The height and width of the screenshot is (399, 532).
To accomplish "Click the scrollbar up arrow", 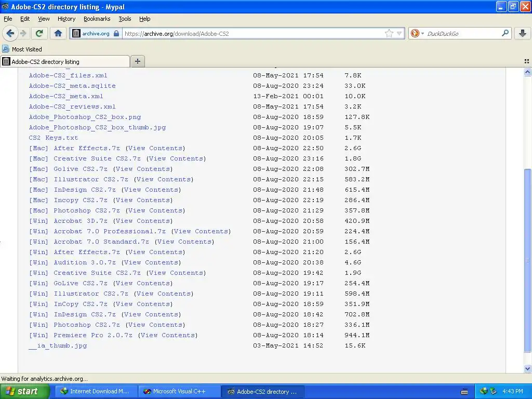I will (527, 72).
